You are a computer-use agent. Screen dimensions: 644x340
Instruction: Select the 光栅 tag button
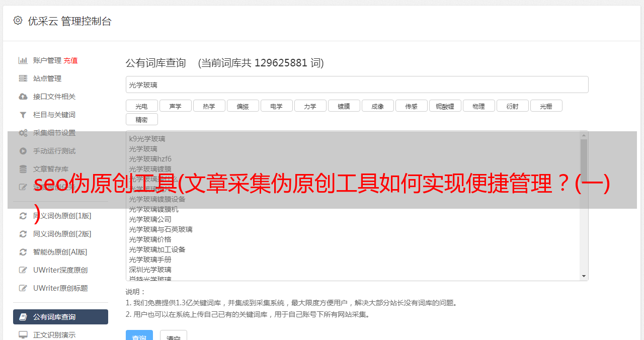click(546, 106)
